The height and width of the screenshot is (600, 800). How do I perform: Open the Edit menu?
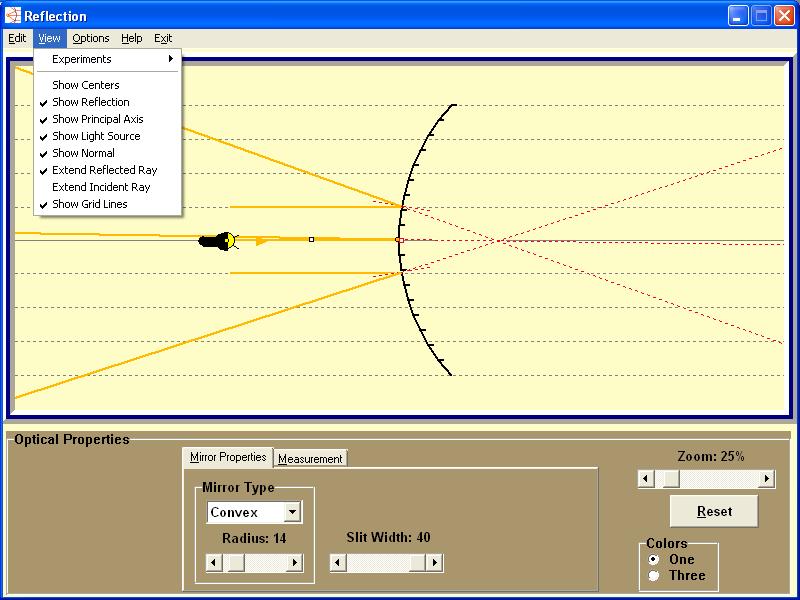pyautogui.click(x=17, y=38)
